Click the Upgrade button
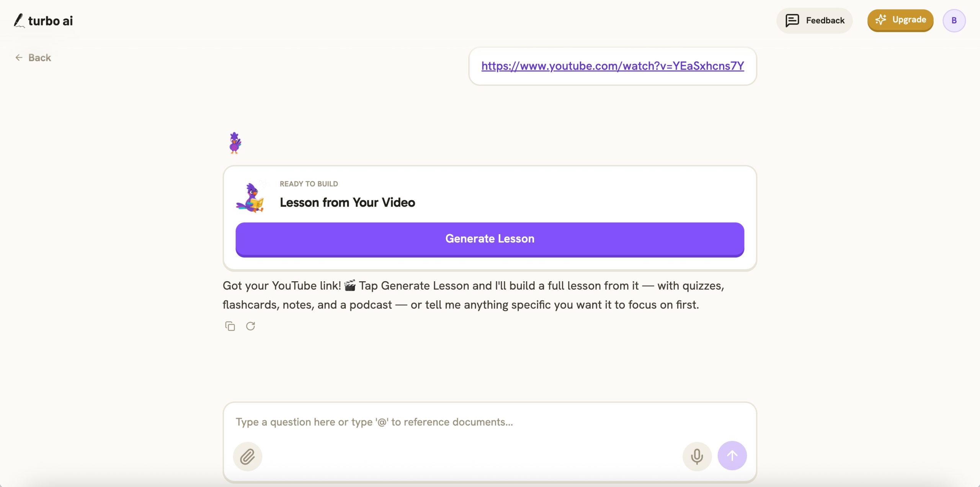This screenshot has height=487, width=980. [900, 20]
